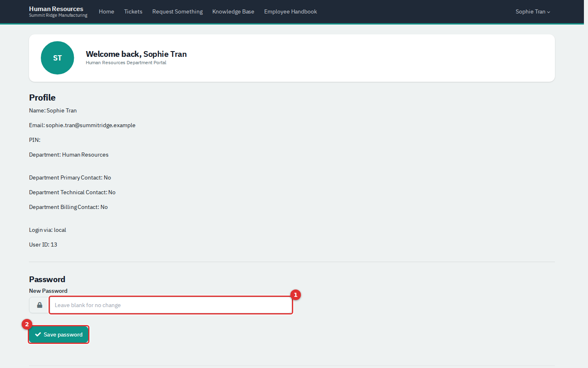The image size is (588, 368).
Task: Click 'Department Technical Contact: No' text
Action: pos(72,192)
